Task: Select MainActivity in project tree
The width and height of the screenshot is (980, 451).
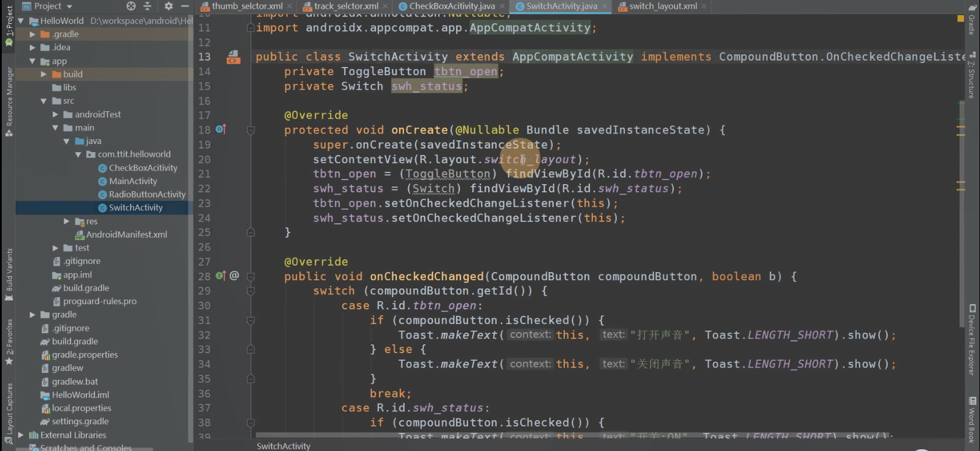Action: 128,181
